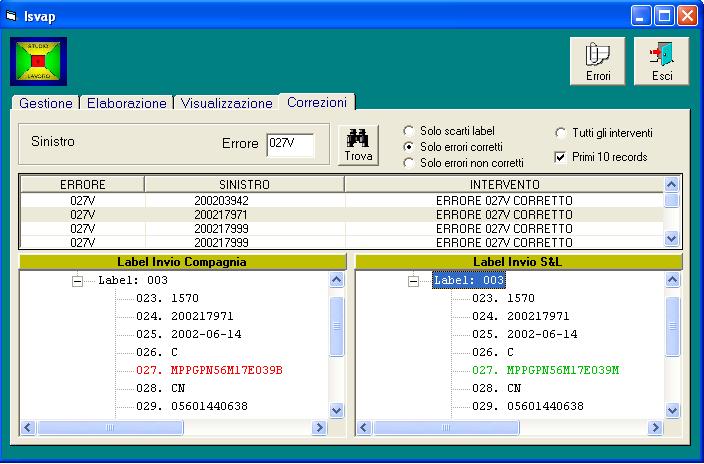This screenshot has height=464, width=704.
Task: Click the up arrow of the results table scrollbar
Action: 671,184
